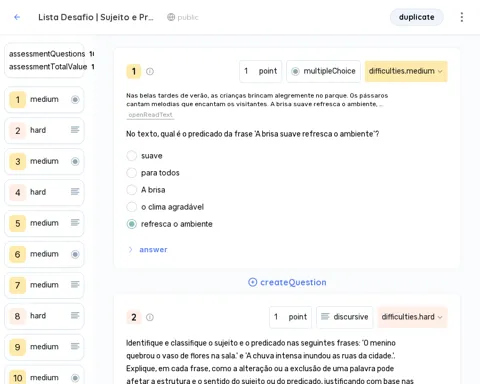Image resolution: width=480 pixels, height=384 pixels.
Task: Open the multipleChoice type selector
Action: (323, 71)
